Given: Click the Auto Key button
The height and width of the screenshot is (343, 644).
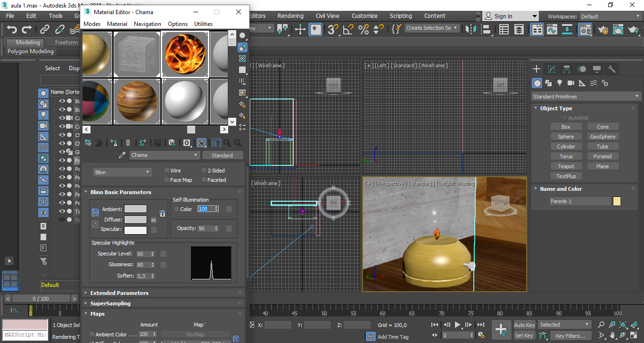Looking at the screenshot, I should (x=524, y=325).
